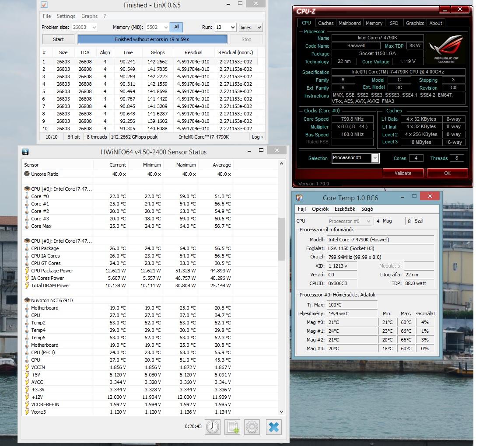Open HWiNFO sensor settings gear icon

tap(252, 427)
